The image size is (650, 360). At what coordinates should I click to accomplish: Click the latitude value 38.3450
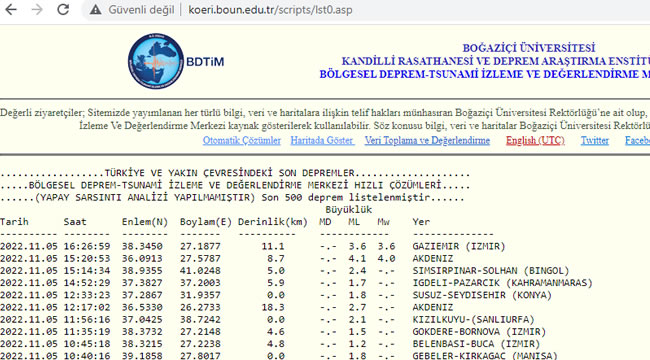[x=142, y=246]
